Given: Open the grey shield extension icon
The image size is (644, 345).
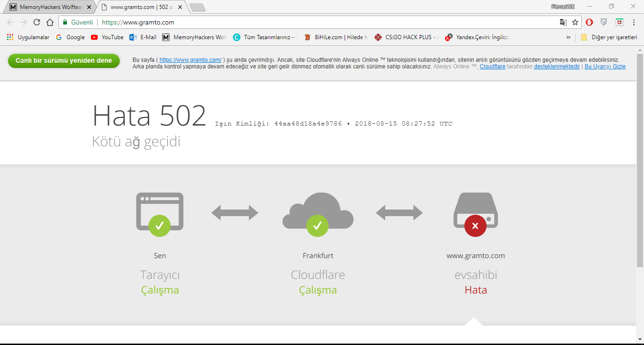Looking at the screenshot, I should (604, 22).
